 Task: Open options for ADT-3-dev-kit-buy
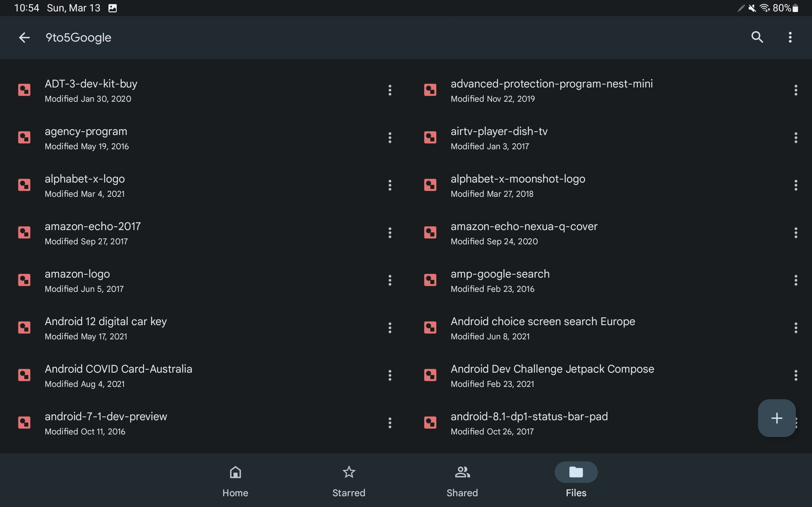pyautogui.click(x=390, y=90)
